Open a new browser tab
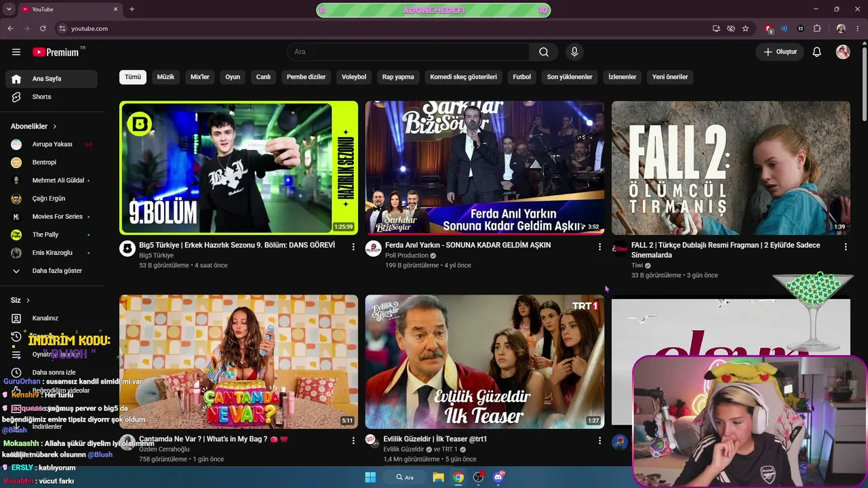Screen dimensions: 868x488 click(x=132, y=9)
